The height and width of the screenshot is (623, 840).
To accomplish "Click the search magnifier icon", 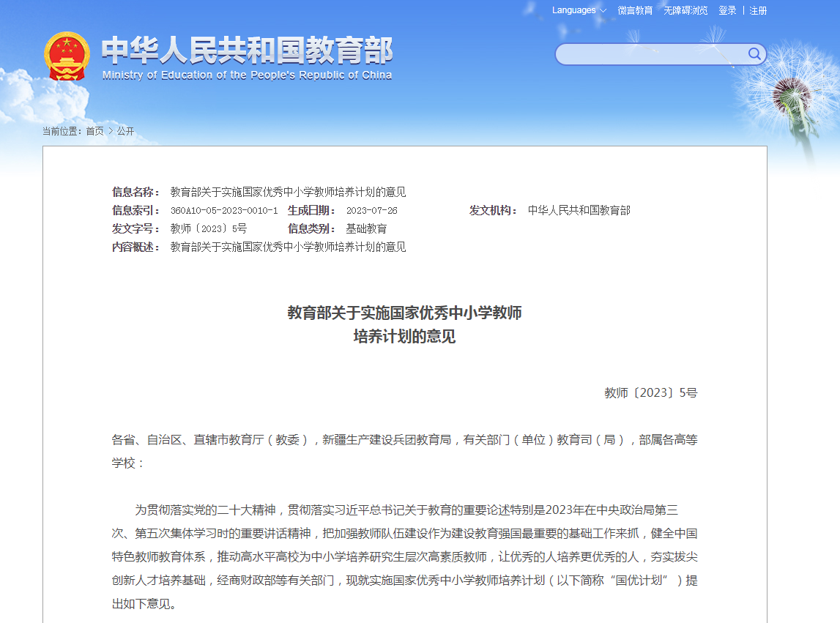I will [754, 53].
